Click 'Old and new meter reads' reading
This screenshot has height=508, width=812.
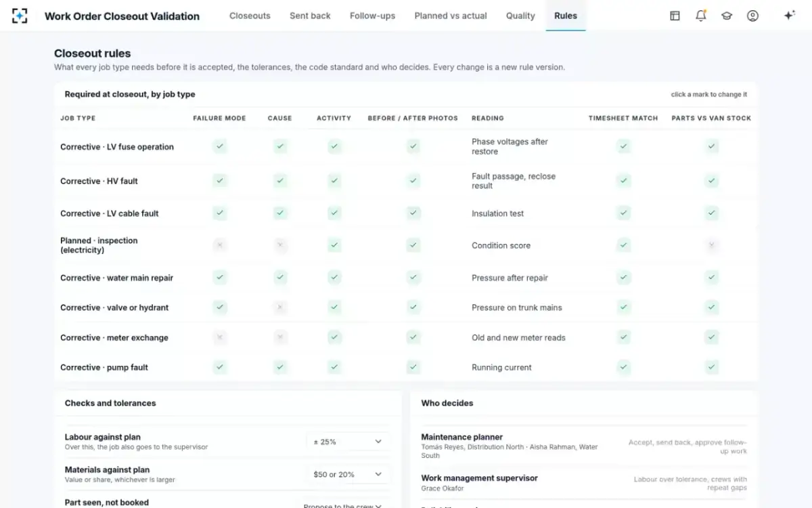[518, 337]
